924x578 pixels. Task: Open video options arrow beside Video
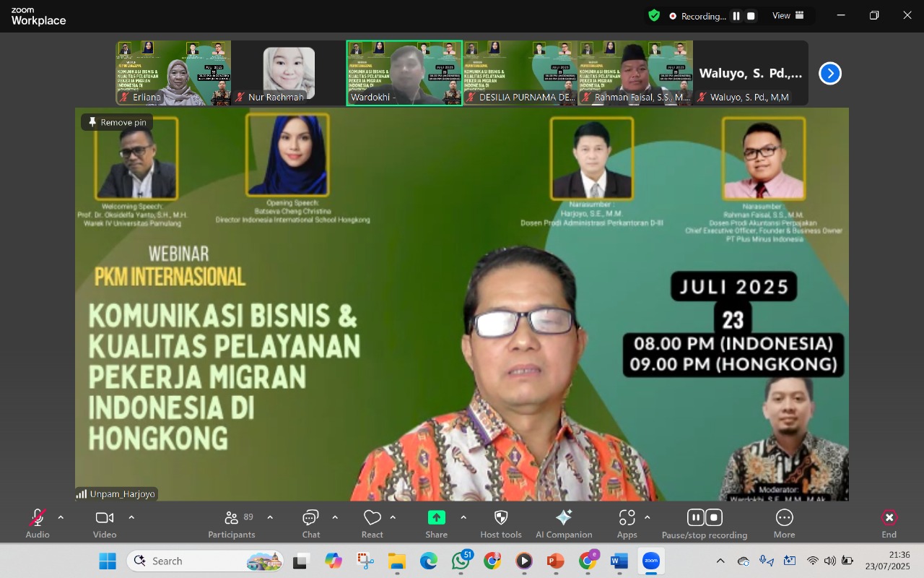(131, 517)
